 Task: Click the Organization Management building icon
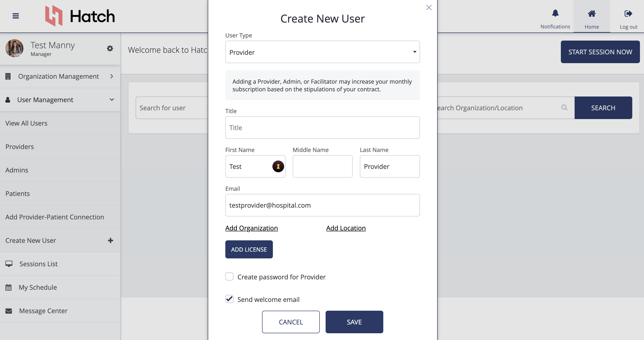tap(8, 76)
